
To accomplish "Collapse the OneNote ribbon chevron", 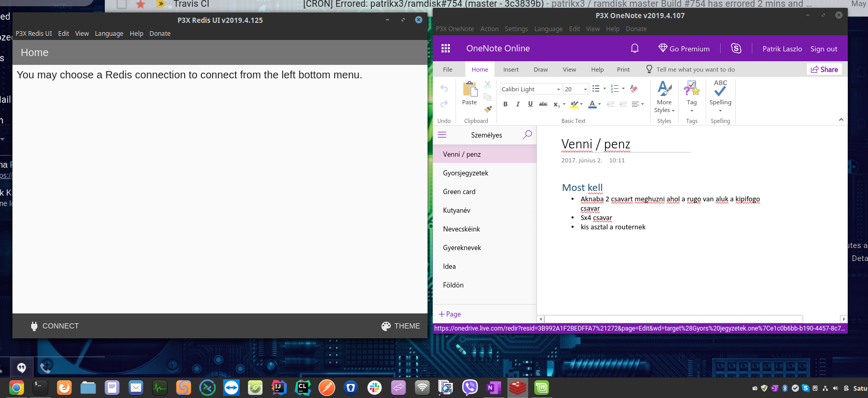I will pyautogui.click(x=841, y=120).
